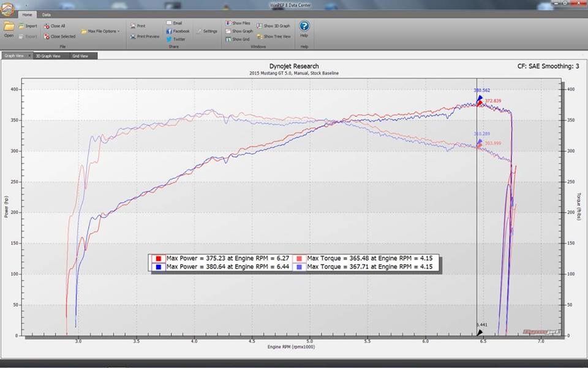Click the red torque cursor flag 303.999
Viewport: 588px width, 368px height.
point(480,145)
